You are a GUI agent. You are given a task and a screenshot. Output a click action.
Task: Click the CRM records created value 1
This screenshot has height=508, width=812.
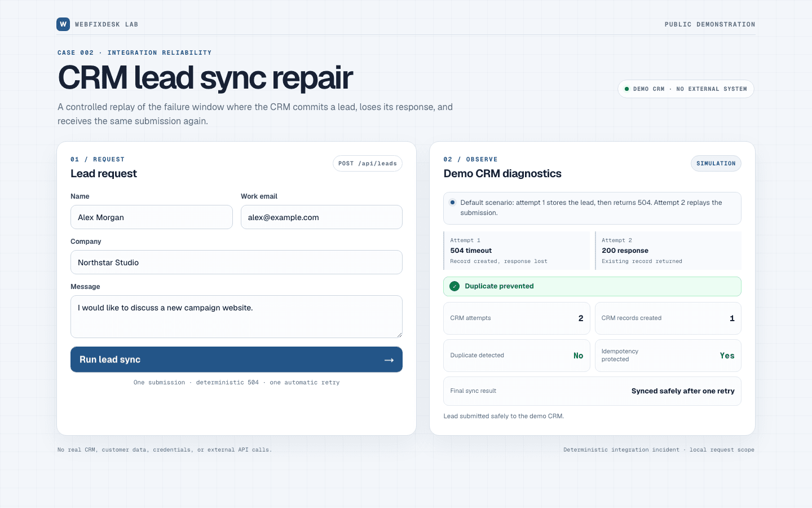[x=732, y=318]
